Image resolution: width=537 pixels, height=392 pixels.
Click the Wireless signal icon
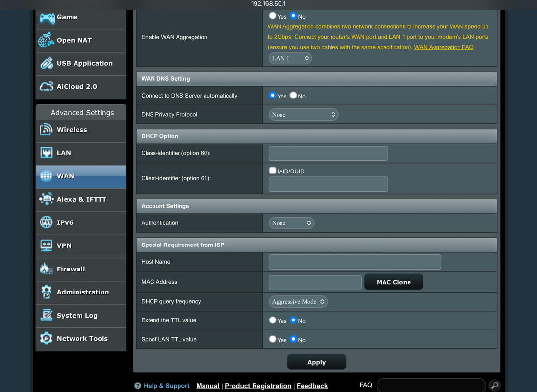46,130
